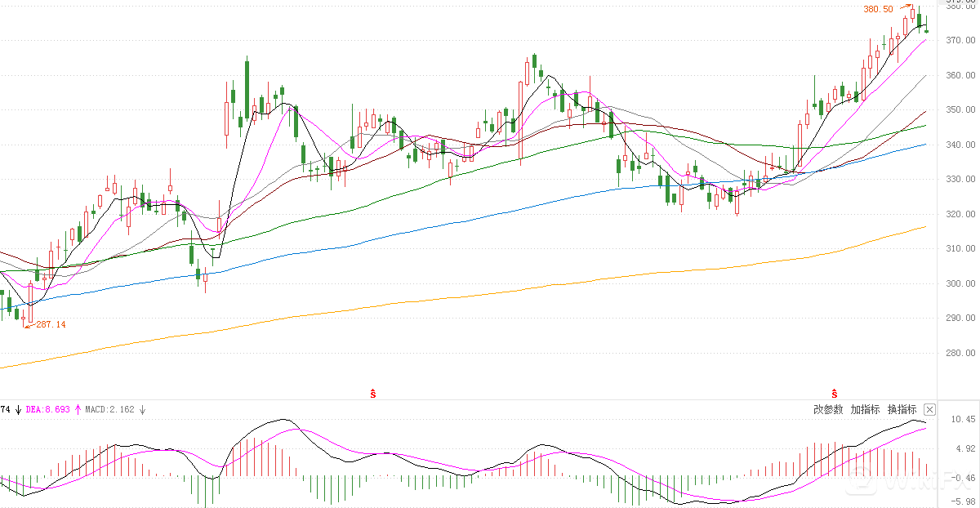
Task: Click the down arrow after MACD:2.162
Action: point(142,409)
